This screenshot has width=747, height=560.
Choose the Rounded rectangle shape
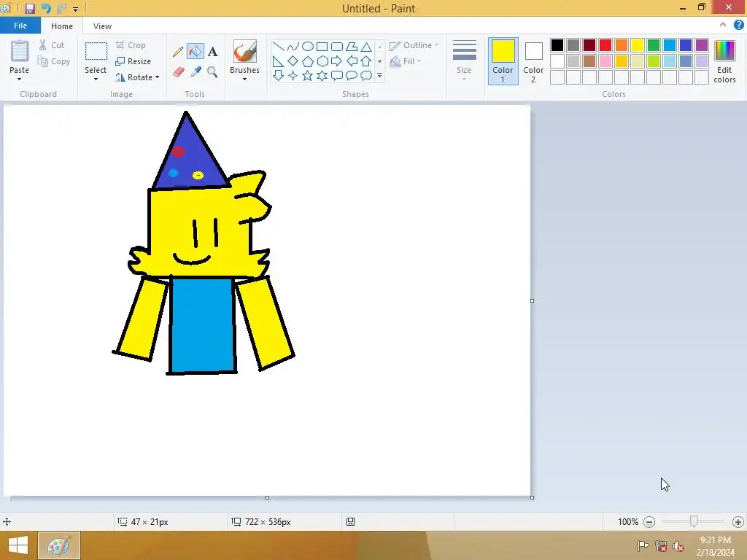(x=337, y=46)
